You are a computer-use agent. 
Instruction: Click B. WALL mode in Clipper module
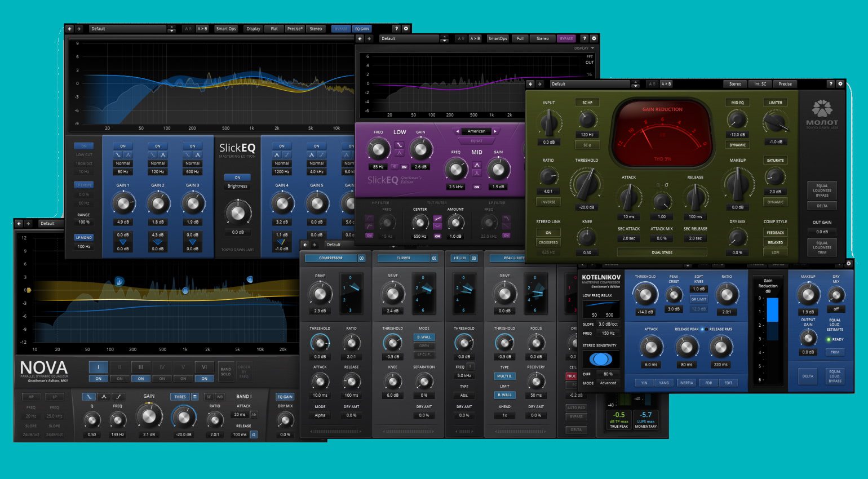tap(424, 337)
